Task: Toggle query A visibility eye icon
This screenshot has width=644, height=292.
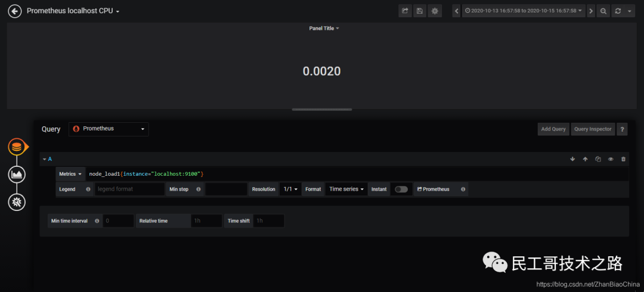Action: pyautogui.click(x=611, y=159)
